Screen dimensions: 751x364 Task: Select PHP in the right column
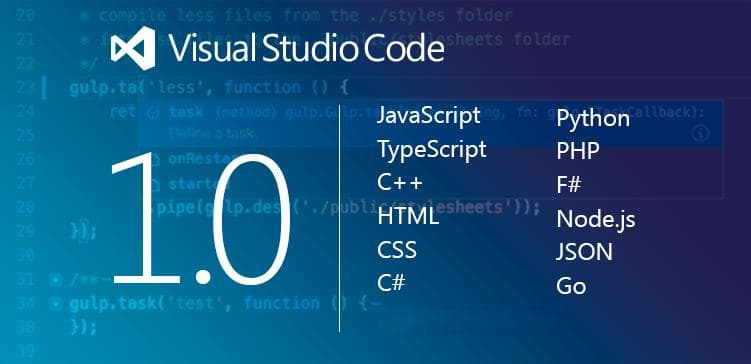point(578,151)
